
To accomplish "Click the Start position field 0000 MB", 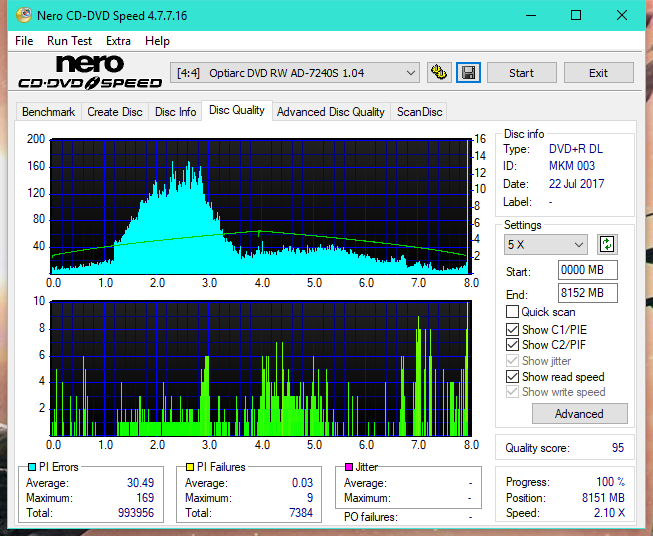I will [587, 270].
